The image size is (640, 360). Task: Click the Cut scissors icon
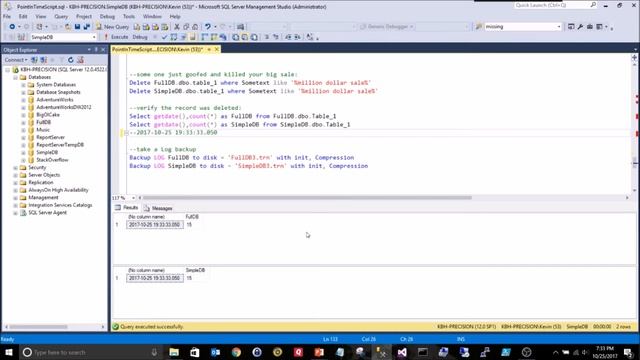177,27
